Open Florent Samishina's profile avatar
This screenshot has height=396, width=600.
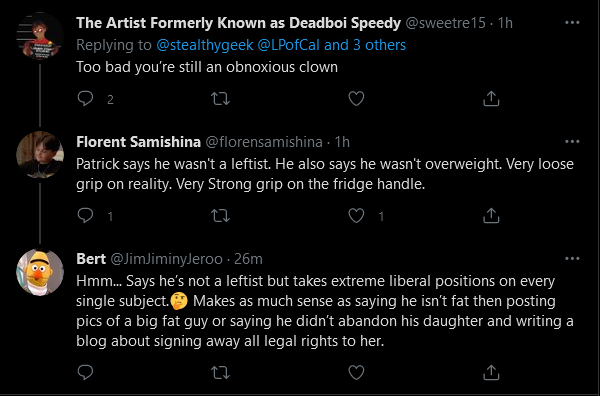click(40, 155)
